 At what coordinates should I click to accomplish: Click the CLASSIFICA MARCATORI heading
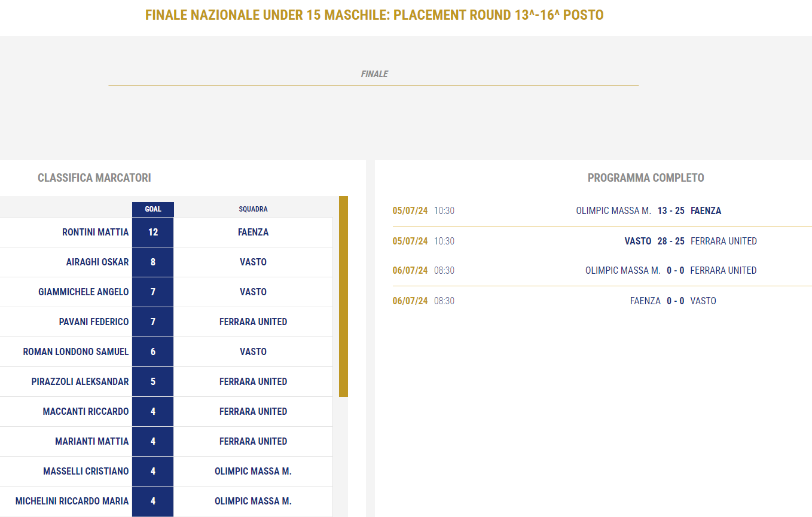94,178
